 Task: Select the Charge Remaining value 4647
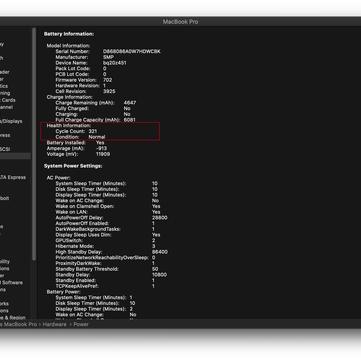click(x=130, y=103)
